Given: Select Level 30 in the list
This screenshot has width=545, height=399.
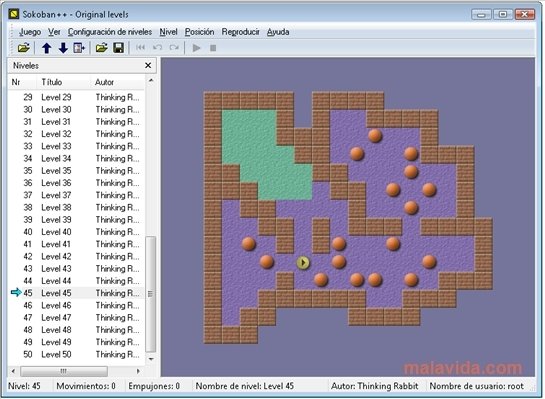Looking at the screenshot, I should 76,109.
